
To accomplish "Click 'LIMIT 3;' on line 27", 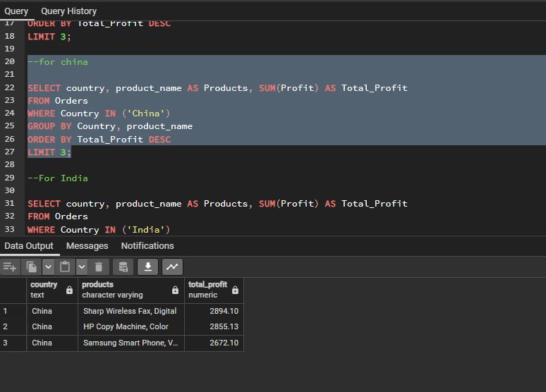I will (49, 152).
